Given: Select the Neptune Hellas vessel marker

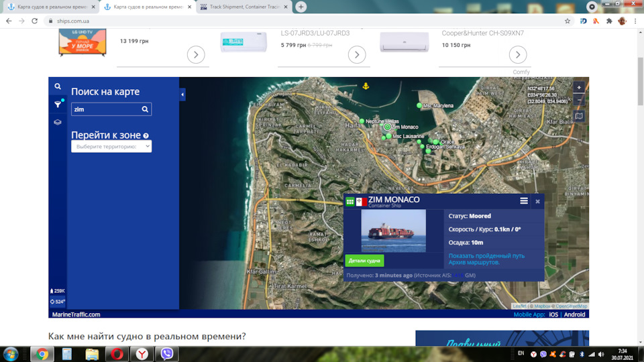Looking at the screenshot, I should pyautogui.click(x=362, y=121).
